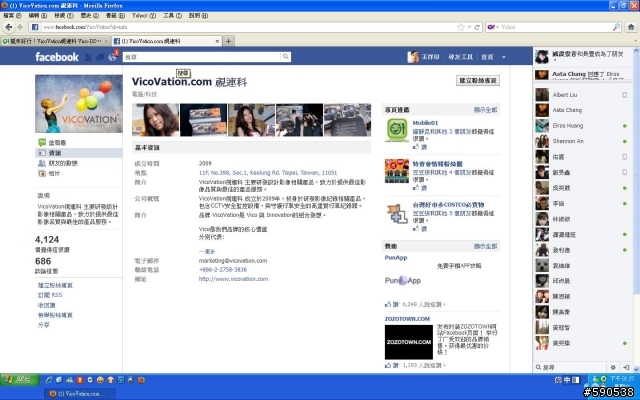Open chat with Shannon An

pos(581,141)
